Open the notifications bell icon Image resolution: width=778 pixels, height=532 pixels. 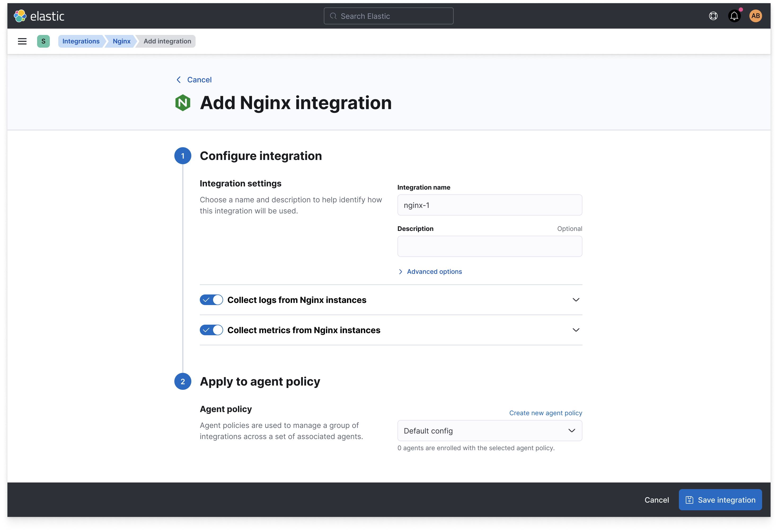coord(735,15)
